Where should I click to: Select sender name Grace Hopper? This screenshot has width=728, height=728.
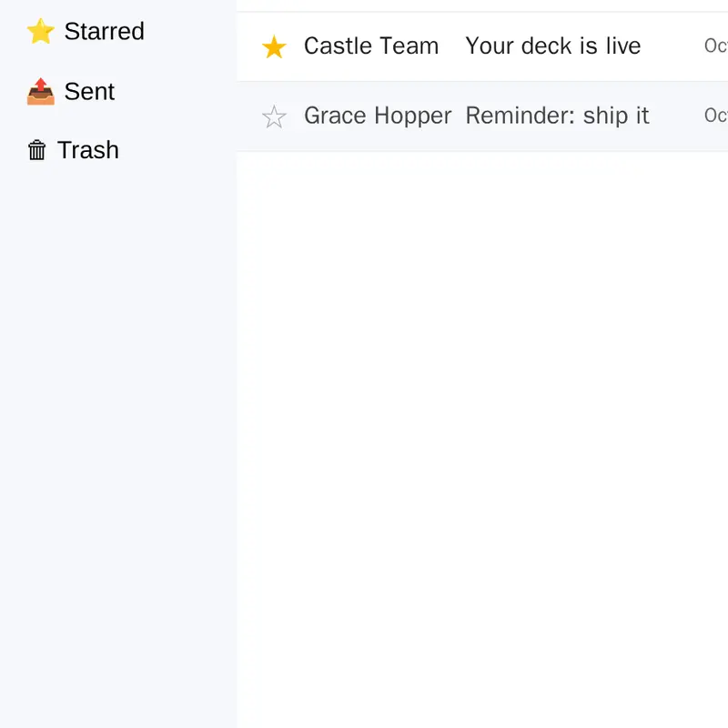pos(378,116)
